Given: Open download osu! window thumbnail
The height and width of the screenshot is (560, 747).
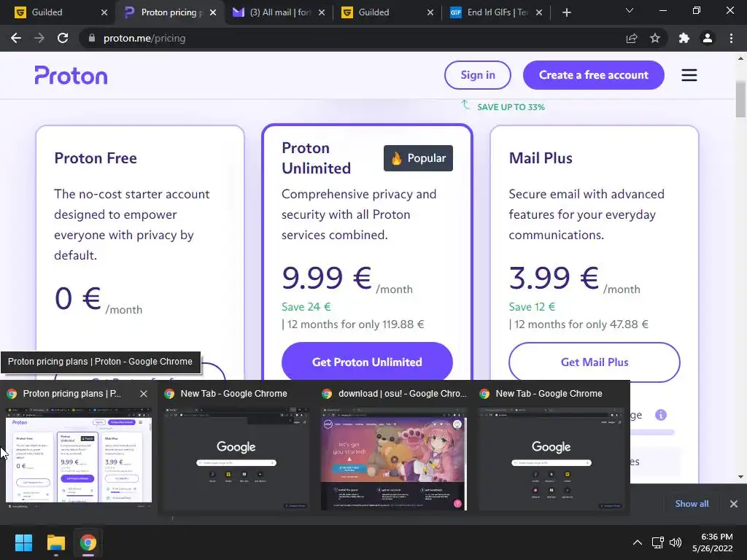Looking at the screenshot, I should [394, 459].
